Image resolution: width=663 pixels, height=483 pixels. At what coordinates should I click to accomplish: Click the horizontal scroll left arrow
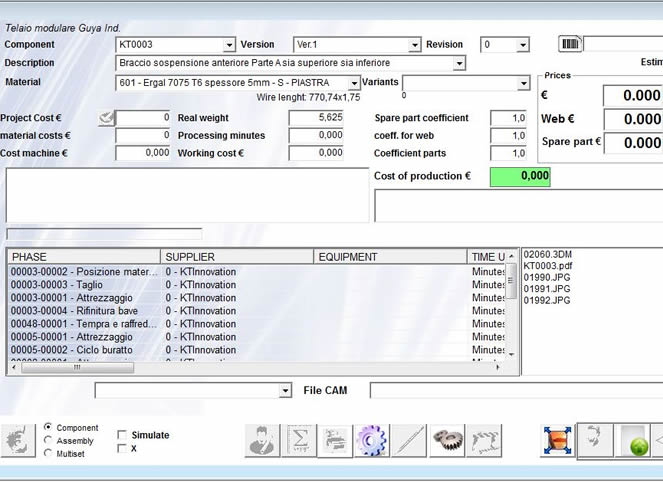(x=14, y=368)
